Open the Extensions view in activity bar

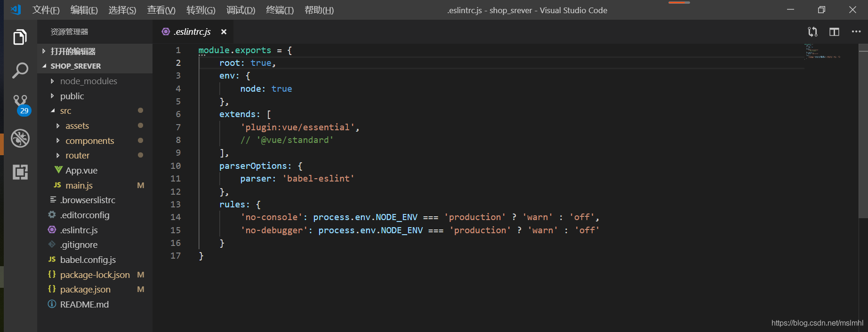click(x=20, y=172)
